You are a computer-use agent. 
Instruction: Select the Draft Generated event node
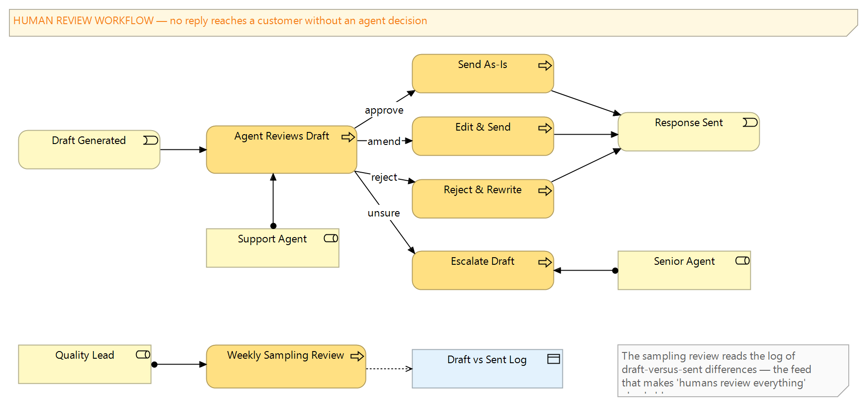[89, 150]
